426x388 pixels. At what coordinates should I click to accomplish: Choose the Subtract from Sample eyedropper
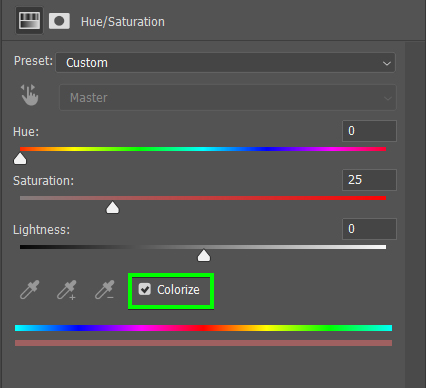[104, 289]
